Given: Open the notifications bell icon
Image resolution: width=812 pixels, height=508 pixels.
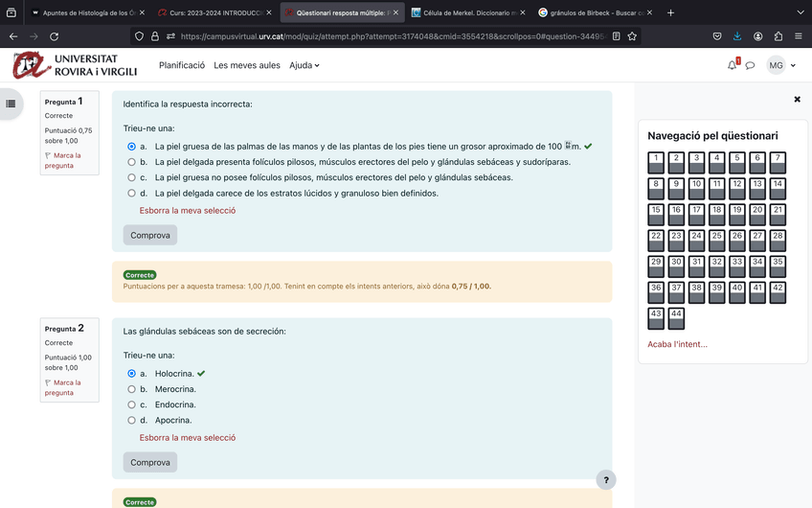Looking at the screenshot, I should pos(733,65).
